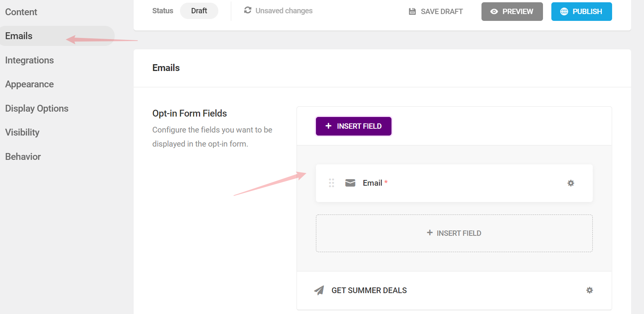Image resolution: width=644 pixels, height=314 pixels.
Task: Click the paper plane submit icon
Action: click(x=319, y=290)
